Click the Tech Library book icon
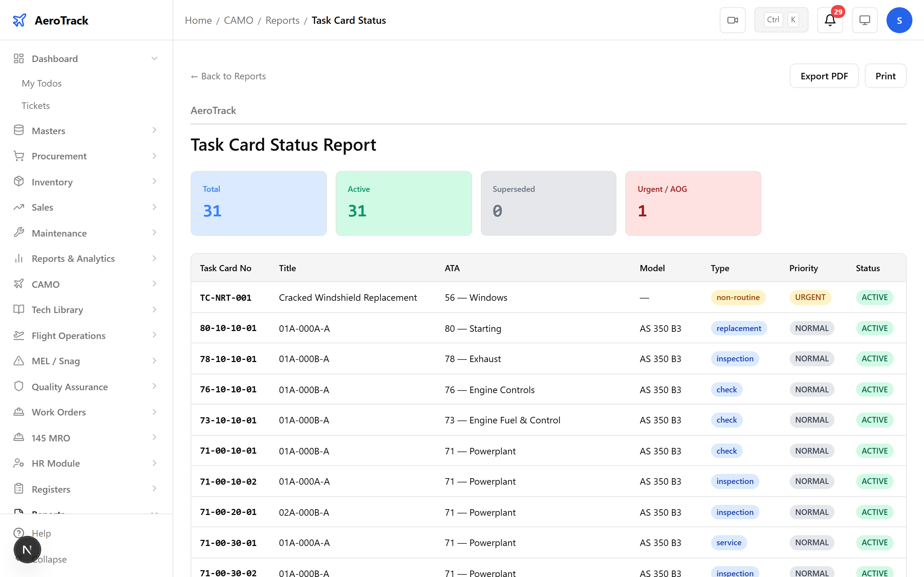The image size is (924, 577). pos(19,309)
